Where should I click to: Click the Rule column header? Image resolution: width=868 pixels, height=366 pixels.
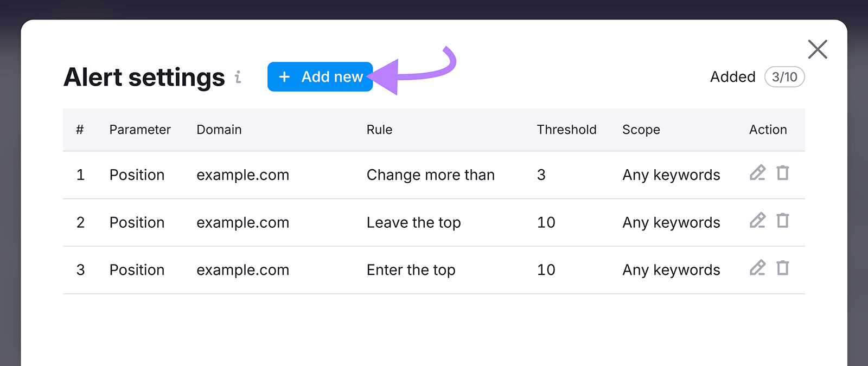[x=379, y=130]
